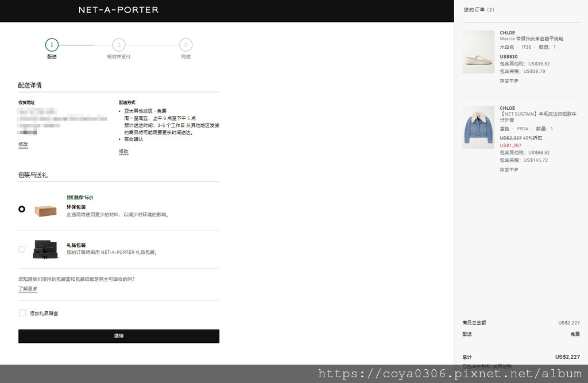Open the 了解更多 link
Screen dimensions: 588x383
pyautogui.click(x=28, y=289)
